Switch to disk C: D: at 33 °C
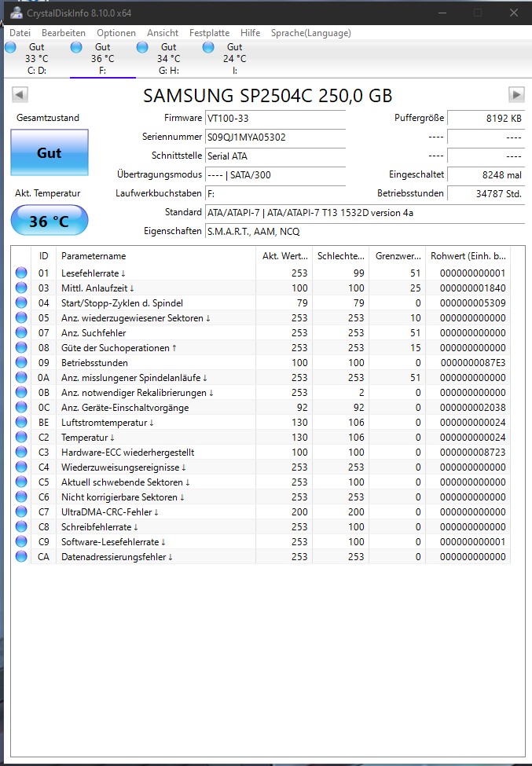This screenshot has width=532, height=766. tap(37, 59)
